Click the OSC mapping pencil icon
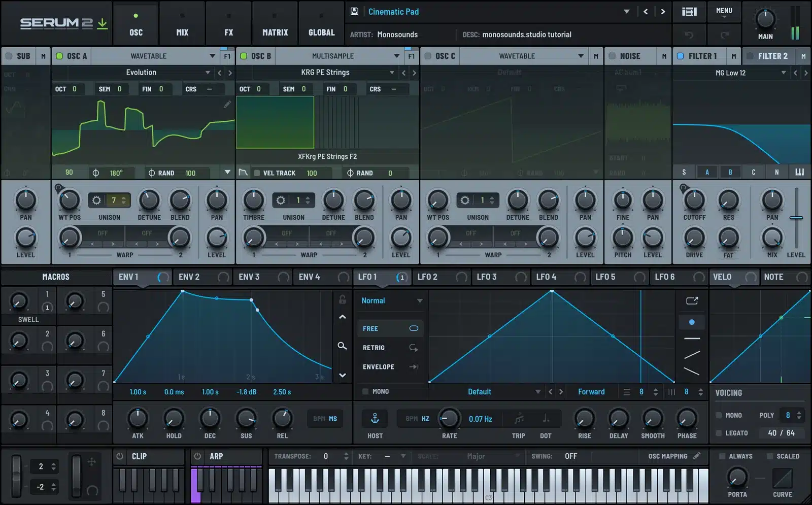The height and width of the screenshot is (505, 812). pyautogui.click(x=697, y=456)
